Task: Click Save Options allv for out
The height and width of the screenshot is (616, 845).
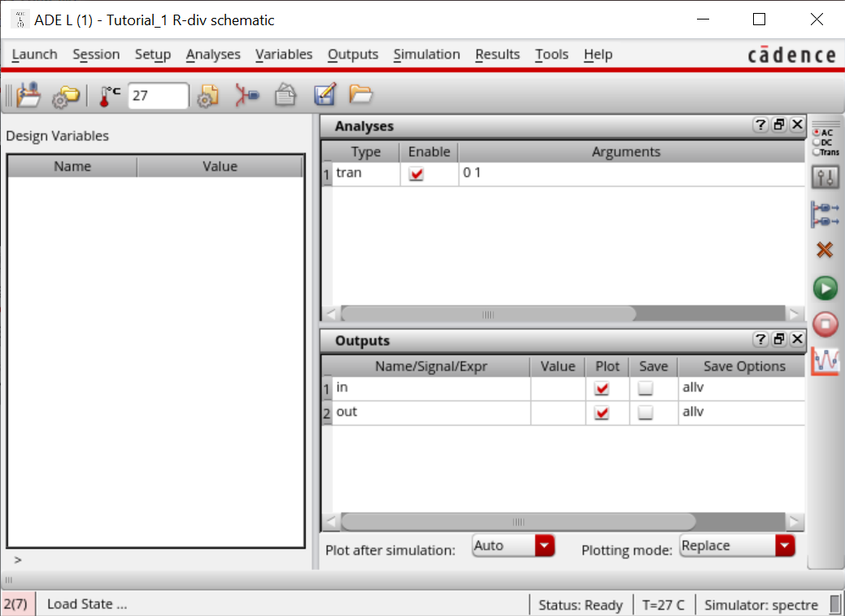Action: (741, 413)
